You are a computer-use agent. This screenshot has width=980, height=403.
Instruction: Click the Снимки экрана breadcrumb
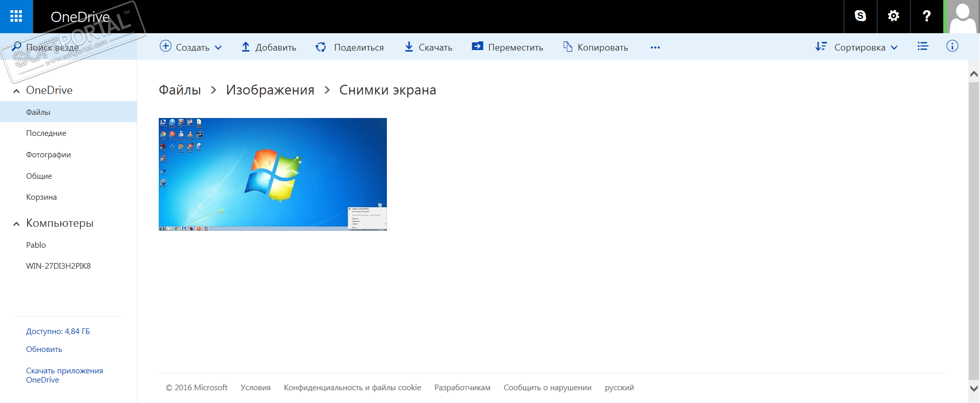pyautogui.click(x=387, y=90)
